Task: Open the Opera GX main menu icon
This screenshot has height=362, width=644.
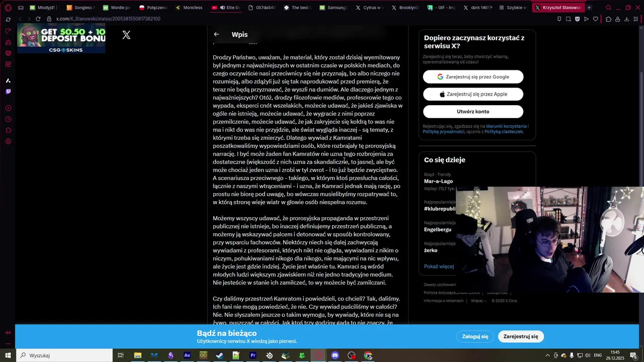Action: pyautogui.click(x=8, y=8)
